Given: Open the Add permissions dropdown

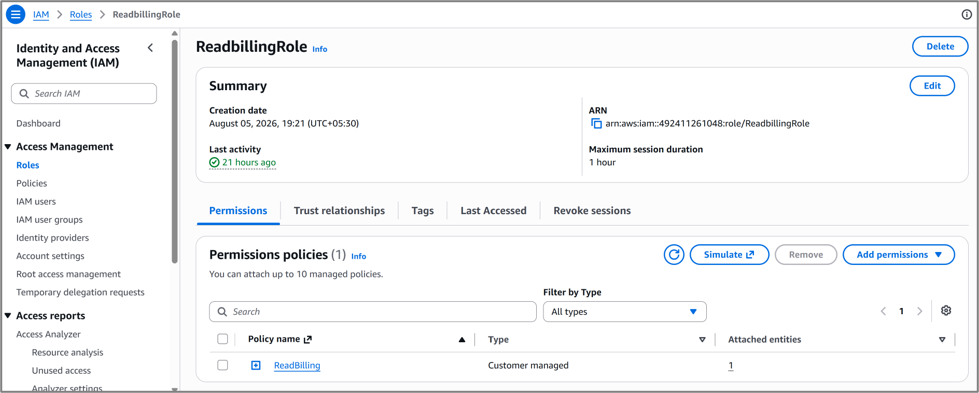Looking at the screenshot, I should 898,255.
